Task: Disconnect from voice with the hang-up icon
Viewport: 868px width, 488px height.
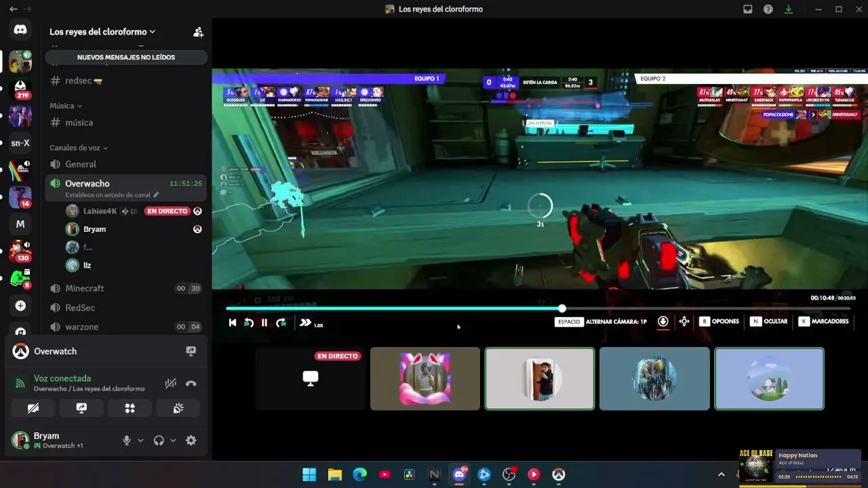Action: (x=191, y=384)
